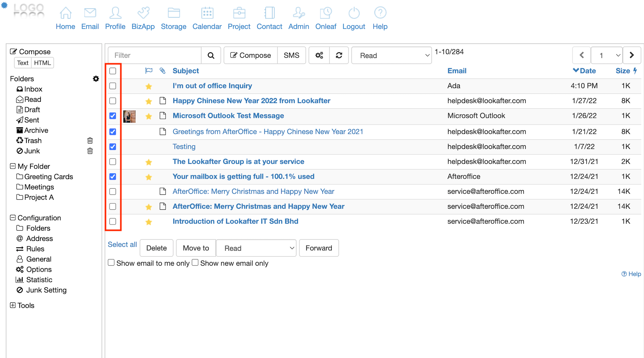Open the mail settings gears toolbar icon
The height and width of the screenshot is (358, 644).
(x=319, y=55)
